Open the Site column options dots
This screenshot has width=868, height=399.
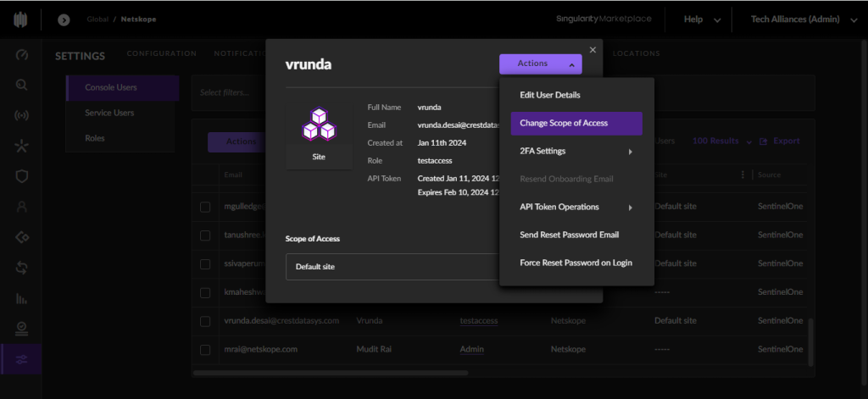point(743,175)
